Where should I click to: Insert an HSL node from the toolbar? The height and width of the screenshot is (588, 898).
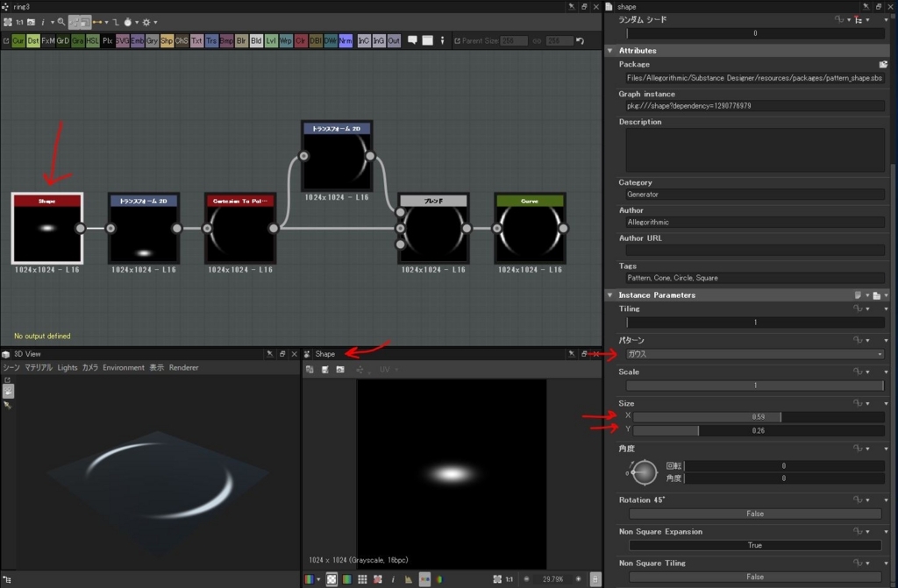point(92,40)
